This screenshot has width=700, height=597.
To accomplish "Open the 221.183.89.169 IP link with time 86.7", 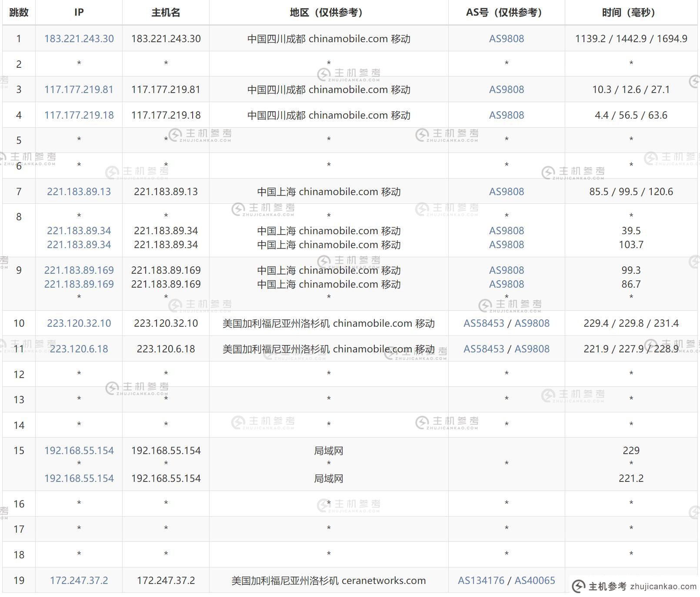I will [x=79, y=284].
